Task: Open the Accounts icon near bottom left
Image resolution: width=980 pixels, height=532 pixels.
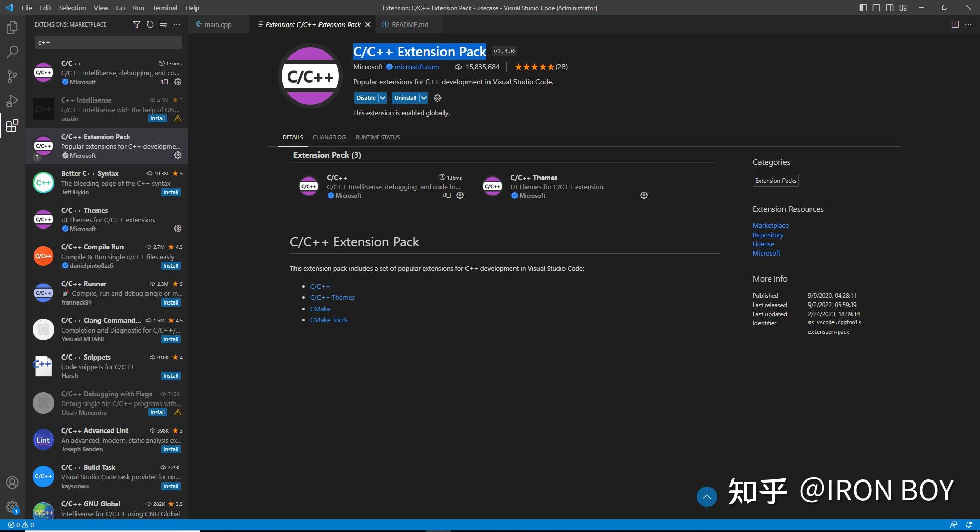Action: [12, 482]
